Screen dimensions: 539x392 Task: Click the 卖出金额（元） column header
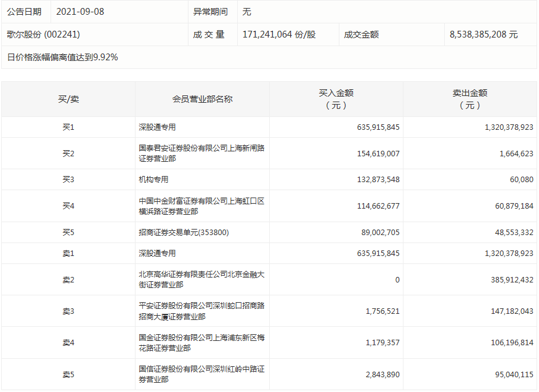click(470, 99)
